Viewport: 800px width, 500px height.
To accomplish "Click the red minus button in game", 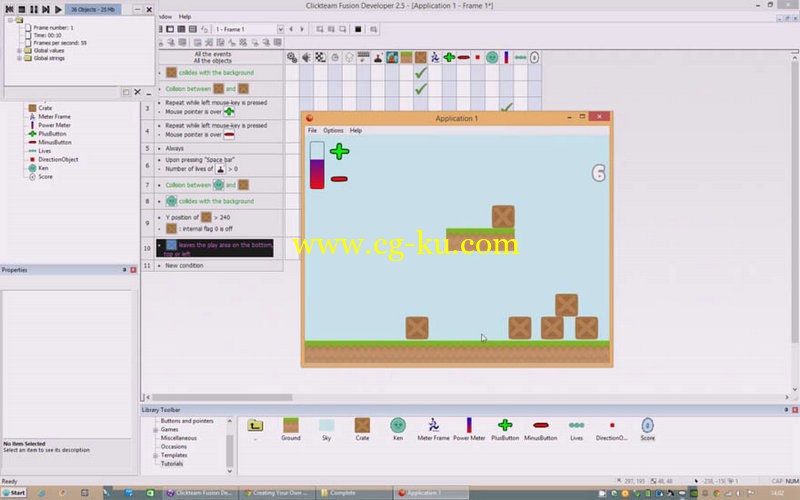I will coord(339,179).
